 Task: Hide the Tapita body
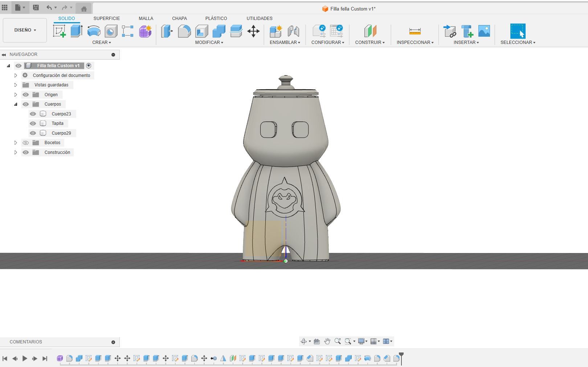33,123
